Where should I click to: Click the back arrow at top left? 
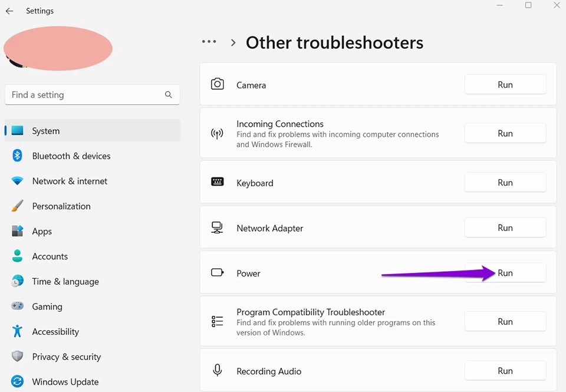[x=9, y=11]
